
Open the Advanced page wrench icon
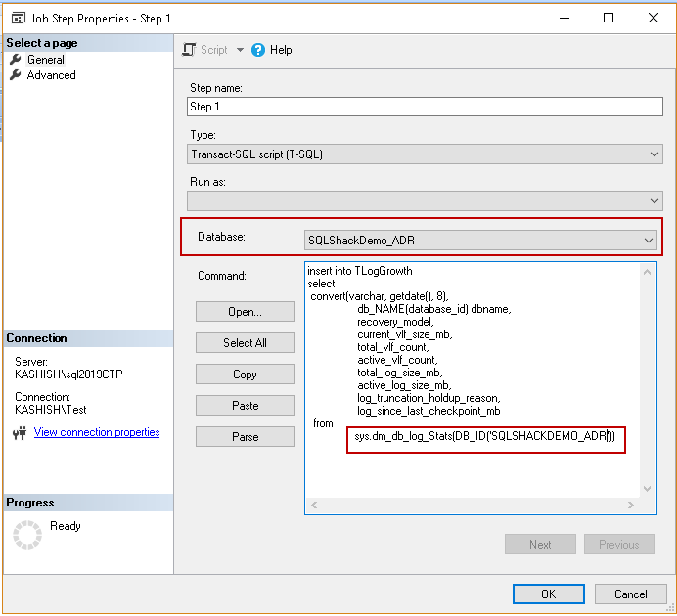pyautogui.click(x=15, y=75)
